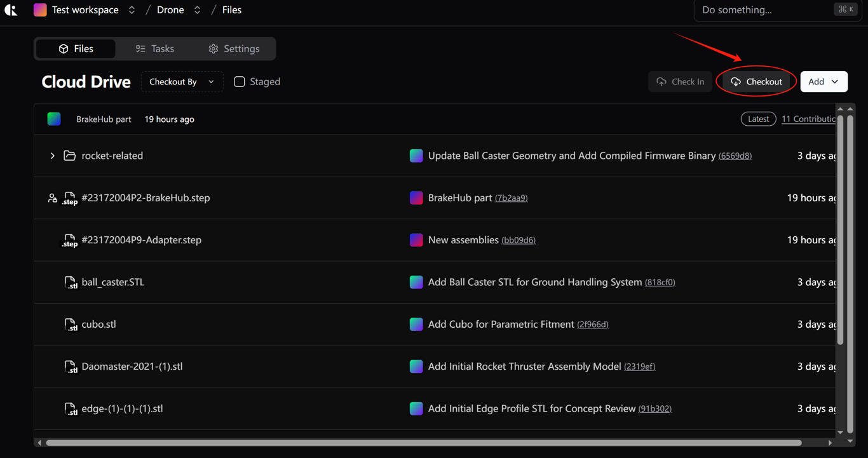Open commit link 7b2aa9
Screen dimensions: 868x458
point(511,198)
